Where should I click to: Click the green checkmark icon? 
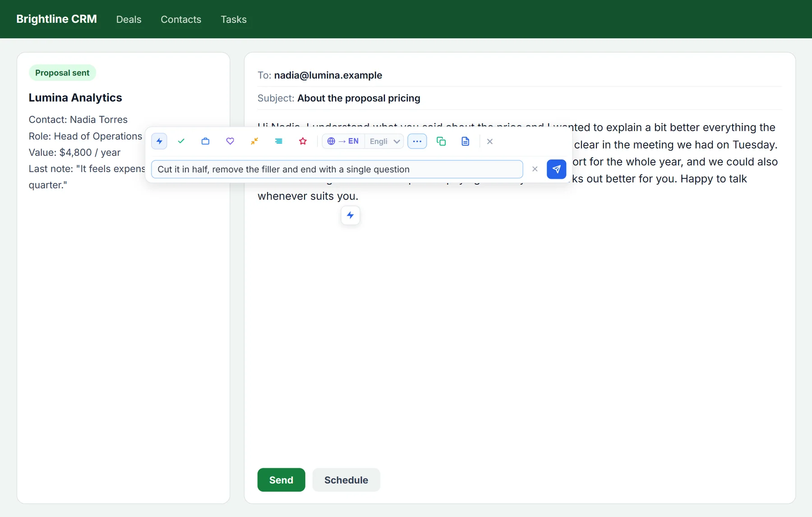coord(181,141)
